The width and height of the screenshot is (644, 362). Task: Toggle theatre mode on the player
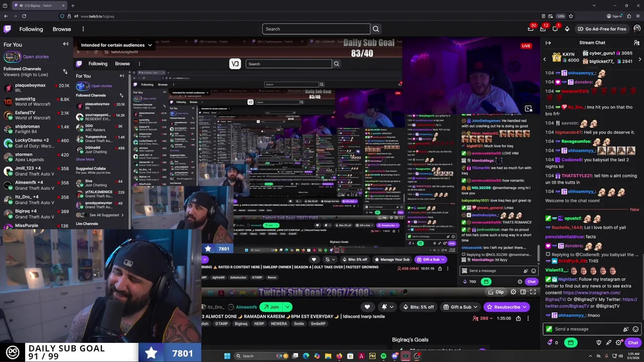523,292
